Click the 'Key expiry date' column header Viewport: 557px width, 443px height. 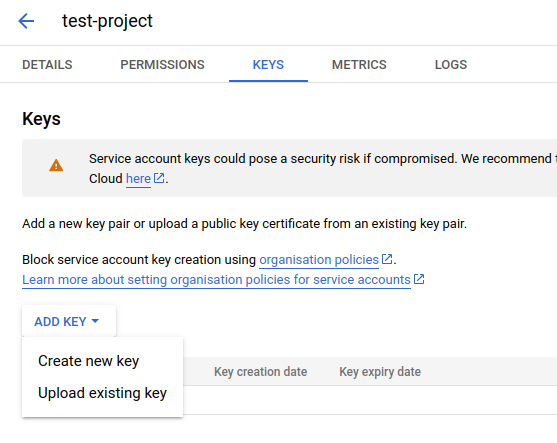380,372
